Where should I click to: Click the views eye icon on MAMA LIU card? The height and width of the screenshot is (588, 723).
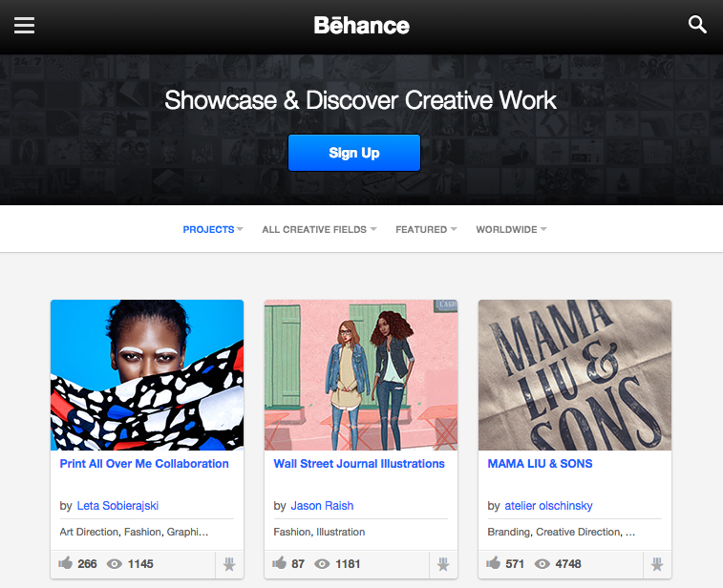click(542, 564)
